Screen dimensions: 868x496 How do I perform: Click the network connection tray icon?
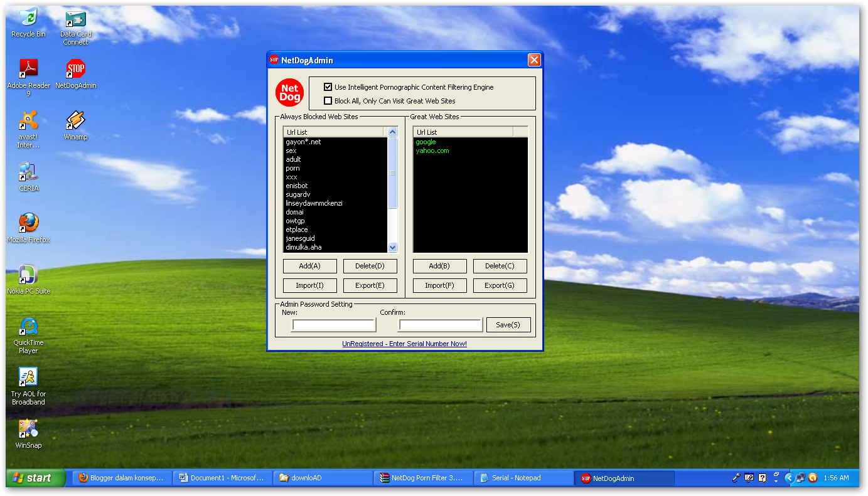tap(801, 478)
